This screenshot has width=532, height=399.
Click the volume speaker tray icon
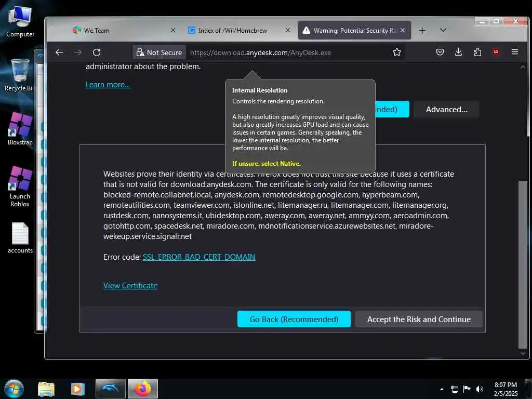[480, 389]
